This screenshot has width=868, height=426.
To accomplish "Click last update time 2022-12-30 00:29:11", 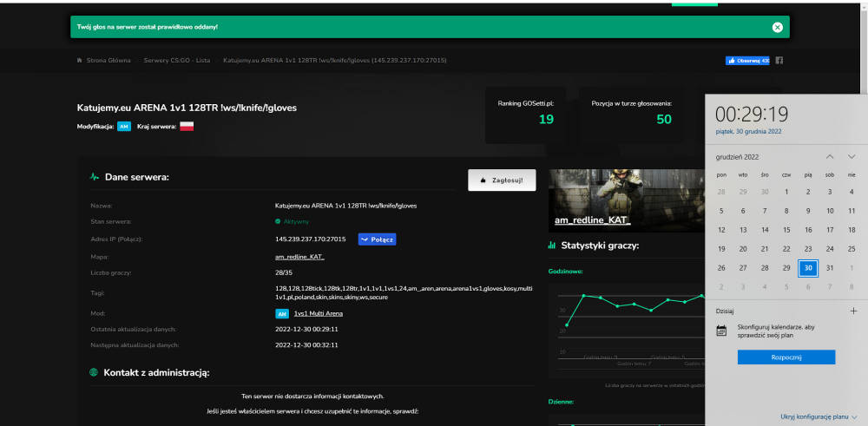I will coord(306,329).
